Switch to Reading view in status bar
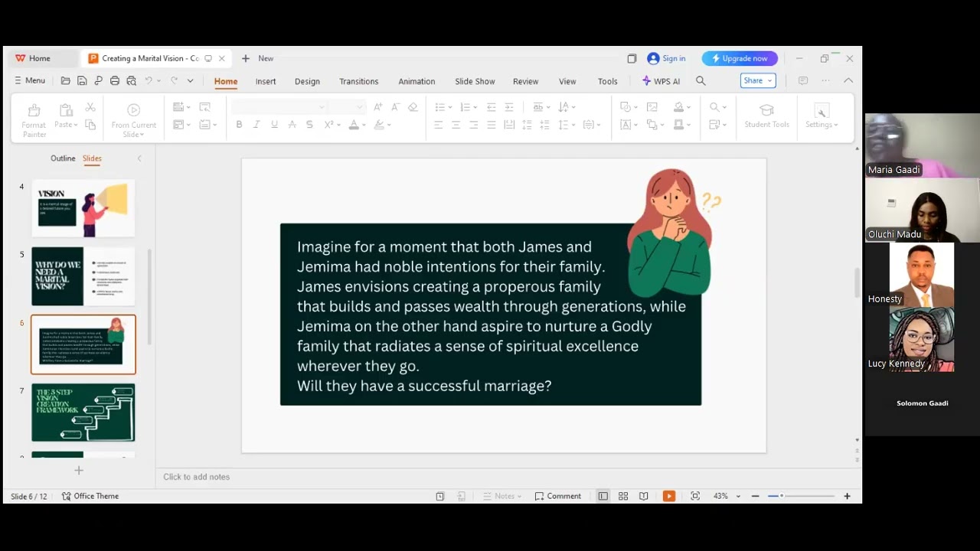 click(x=644, y=496)
